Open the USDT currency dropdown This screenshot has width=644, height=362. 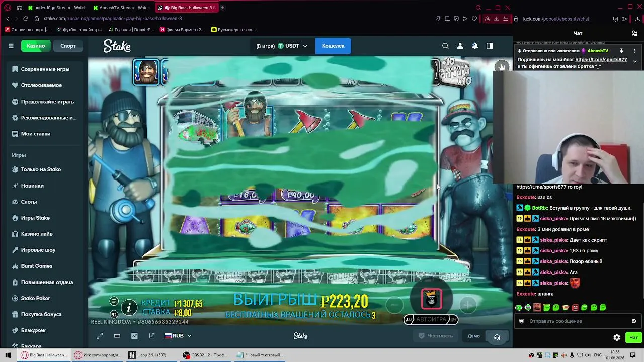292,46
